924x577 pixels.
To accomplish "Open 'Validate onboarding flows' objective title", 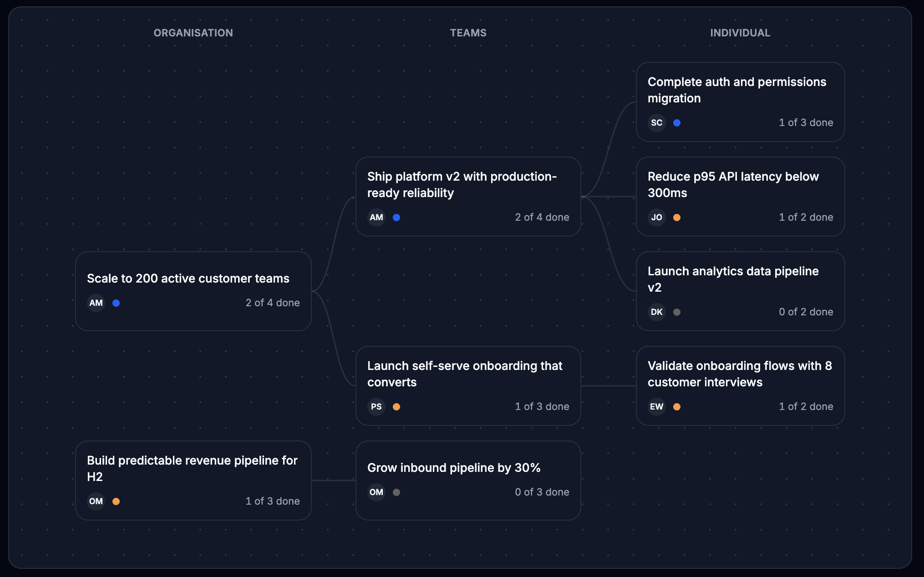I will (x=740, y=374).
